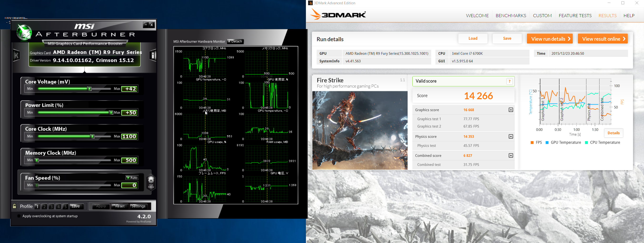This screenshot has height=243, width=644.
Task: Toggle Auto fan speed control
Action: click(x=132, y=178)
